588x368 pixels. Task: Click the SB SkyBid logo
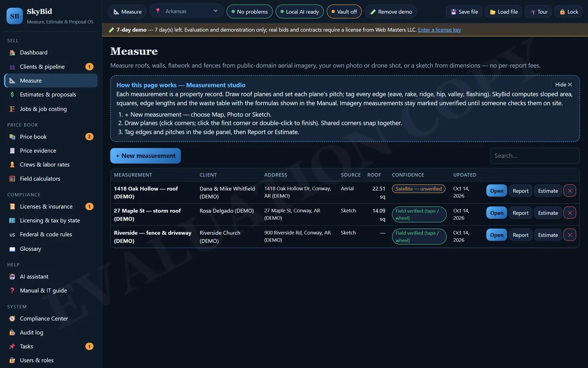[15, 16]
